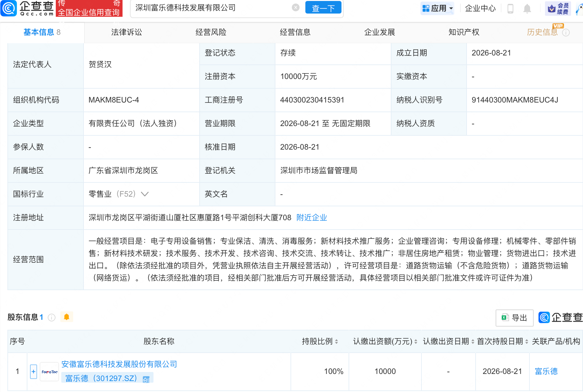
Task: Click the 导出 export button
Action: click(514, 318)
